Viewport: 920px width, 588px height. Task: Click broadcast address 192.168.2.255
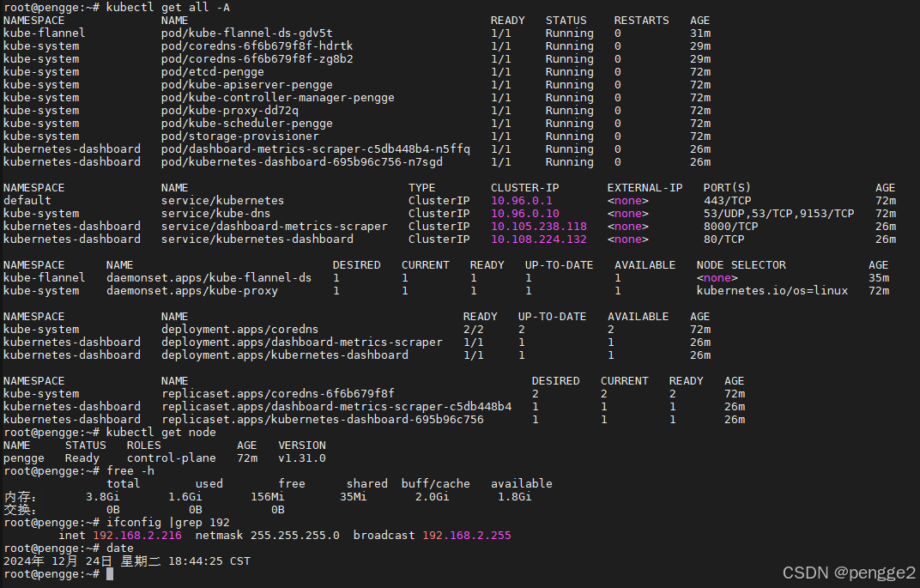coord(467,536)
